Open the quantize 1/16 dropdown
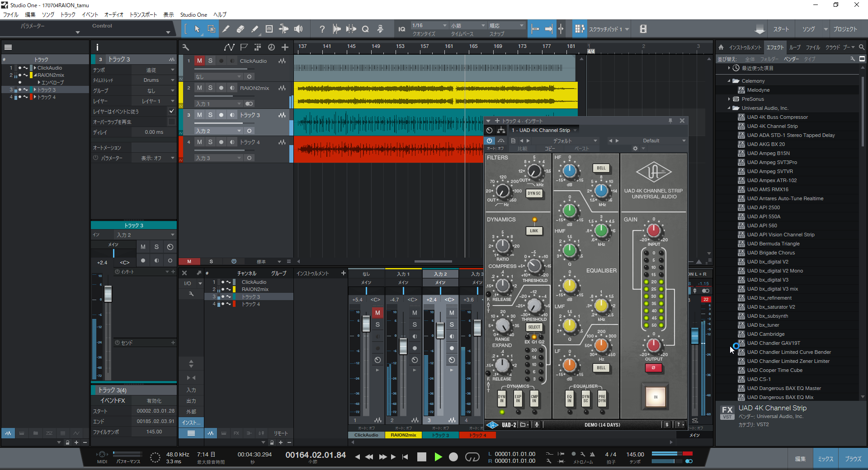 point(429,25)
